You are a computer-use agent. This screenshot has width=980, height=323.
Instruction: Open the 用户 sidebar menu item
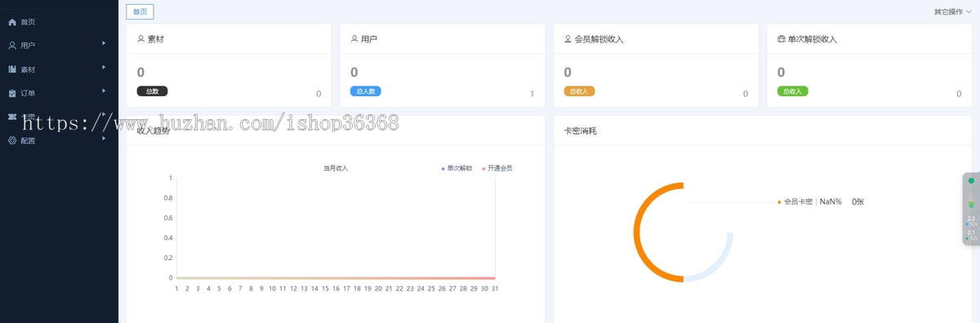point(59,46)
